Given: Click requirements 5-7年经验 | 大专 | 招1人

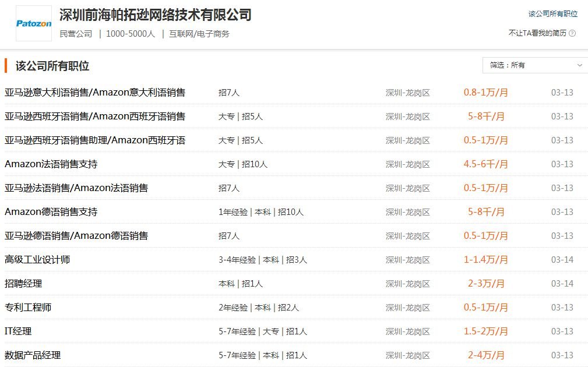Looking at the screenshot, I should coord(263,331).
